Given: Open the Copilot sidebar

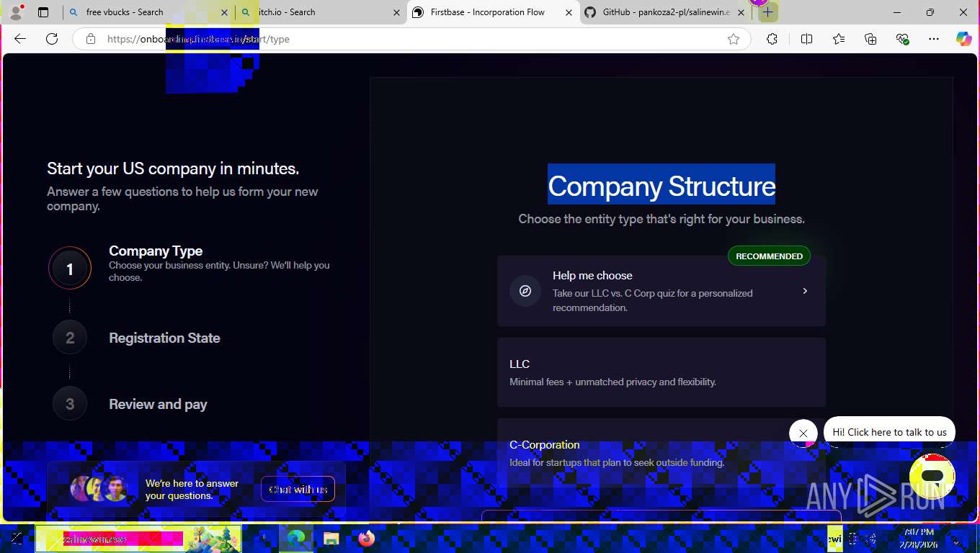Looking at the screenshot, I should tap(964, 39).
